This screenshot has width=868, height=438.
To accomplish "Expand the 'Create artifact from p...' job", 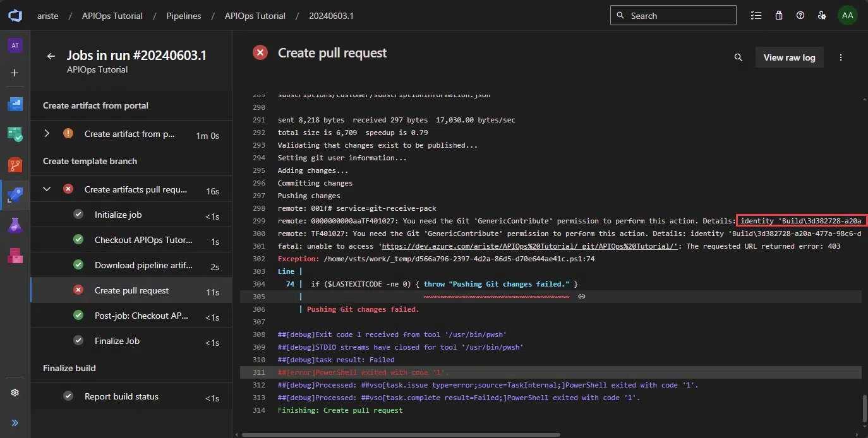I will [46, 134].
